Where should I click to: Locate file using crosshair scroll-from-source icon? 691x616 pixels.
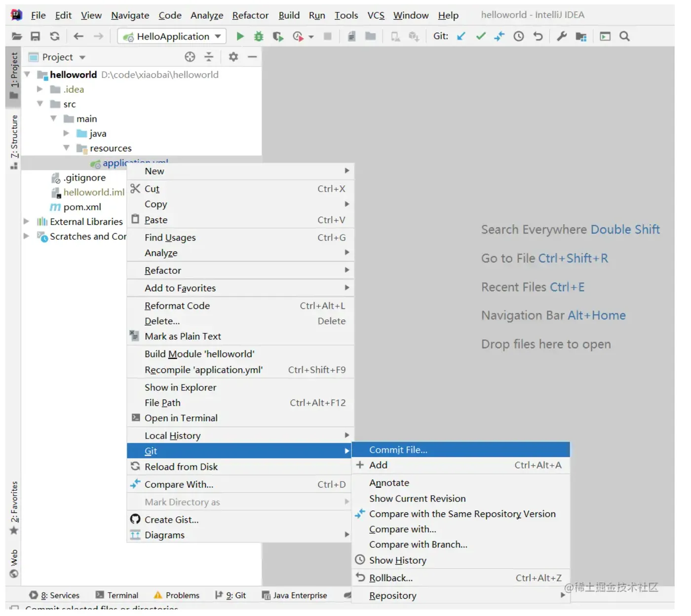(190, 57)
